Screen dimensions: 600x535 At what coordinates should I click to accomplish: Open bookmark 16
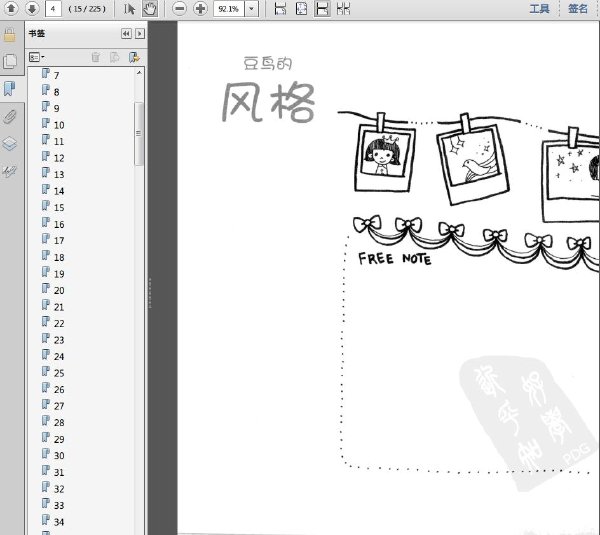click(59, 224)
